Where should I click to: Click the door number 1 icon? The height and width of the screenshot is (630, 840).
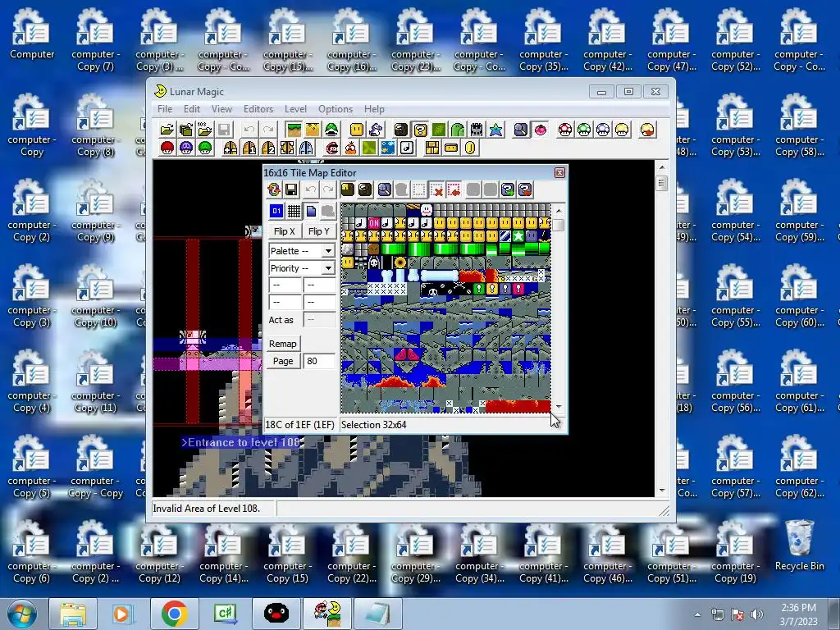pyautogui.click(x=249, y=148)
